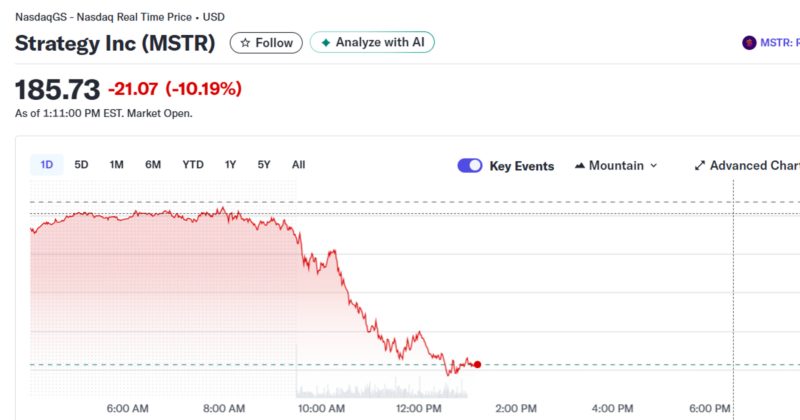800x420 pixels.
Task: Select the 1D time range tab
Action: [x=47, y=165]
